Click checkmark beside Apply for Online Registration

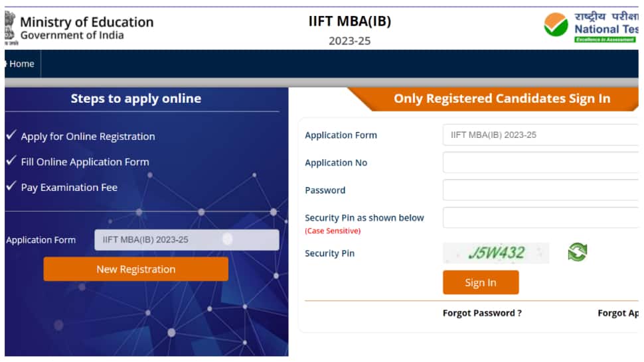(x=11, y=135)
